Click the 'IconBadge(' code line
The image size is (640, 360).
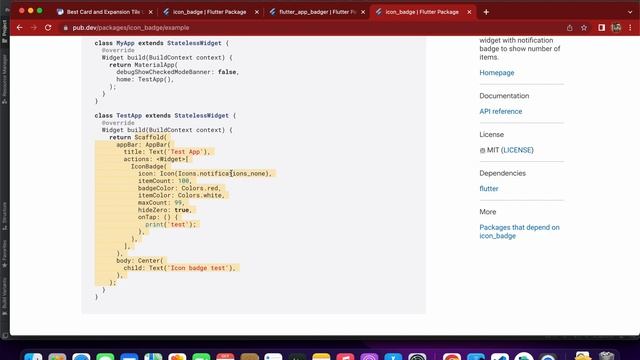tap(149, 167)
